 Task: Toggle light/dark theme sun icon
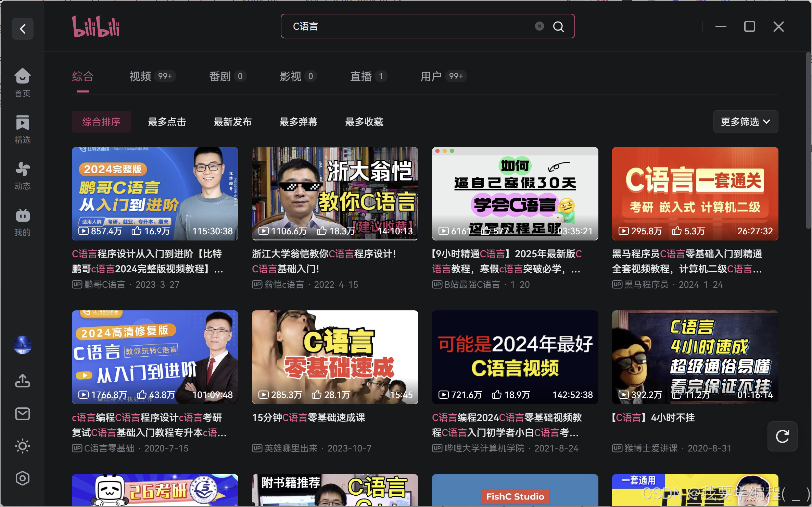23,446
